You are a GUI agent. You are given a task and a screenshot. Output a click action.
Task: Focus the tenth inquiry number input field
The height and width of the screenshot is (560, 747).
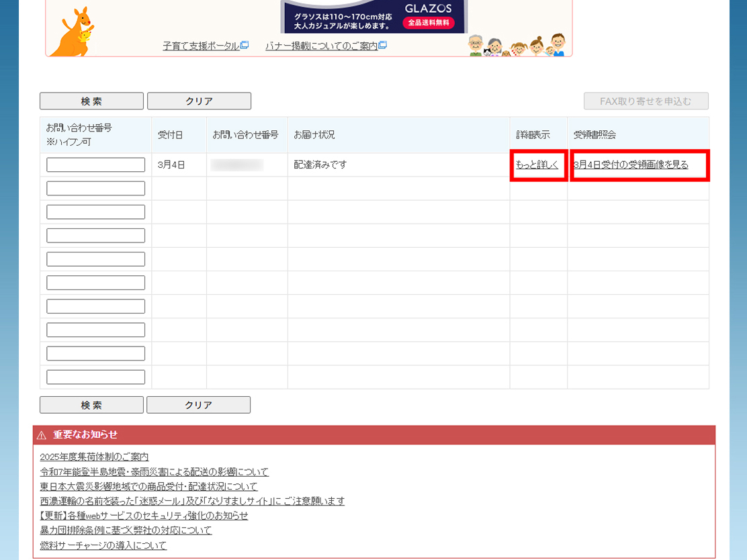click(x=96, y=377)
